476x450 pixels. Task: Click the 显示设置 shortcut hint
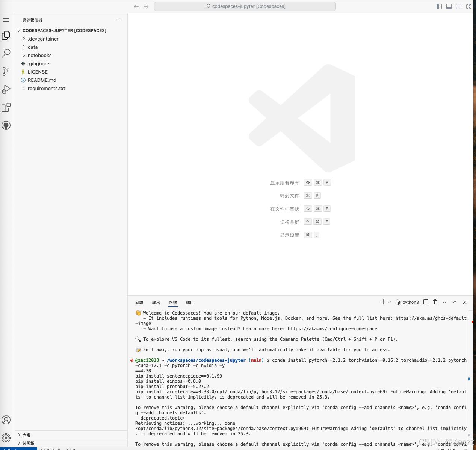pos(290,235)
